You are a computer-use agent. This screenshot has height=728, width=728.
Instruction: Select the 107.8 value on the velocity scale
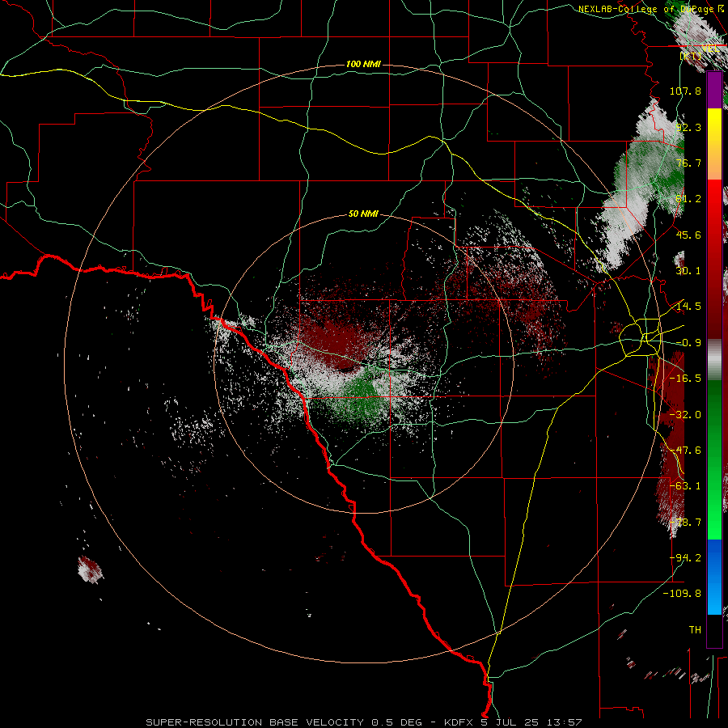pos(685,91)
